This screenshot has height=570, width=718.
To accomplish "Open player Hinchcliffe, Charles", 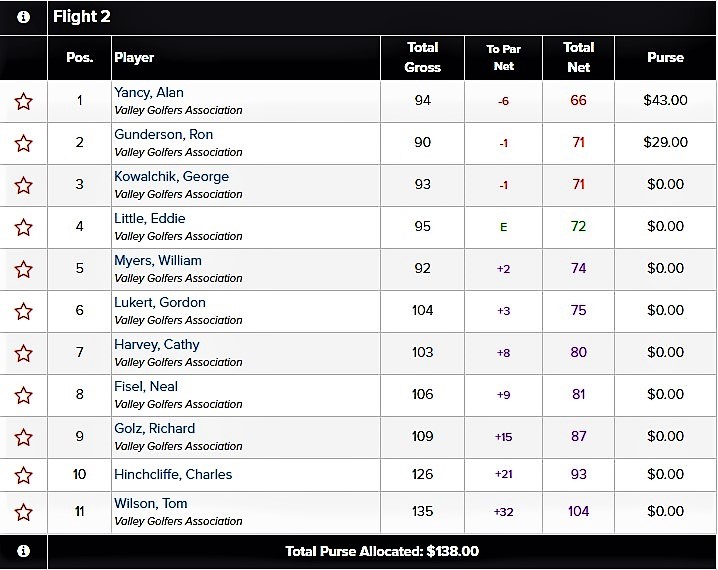I will (x=173, y=474).
